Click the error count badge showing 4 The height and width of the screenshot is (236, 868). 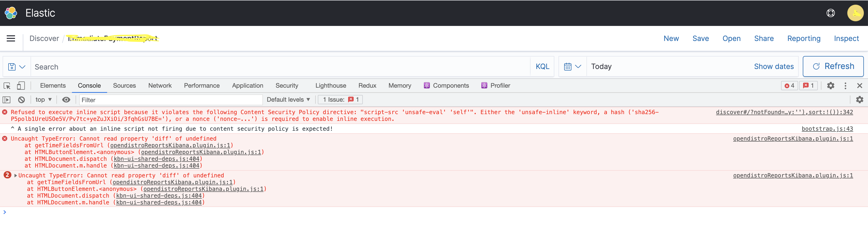789,85
